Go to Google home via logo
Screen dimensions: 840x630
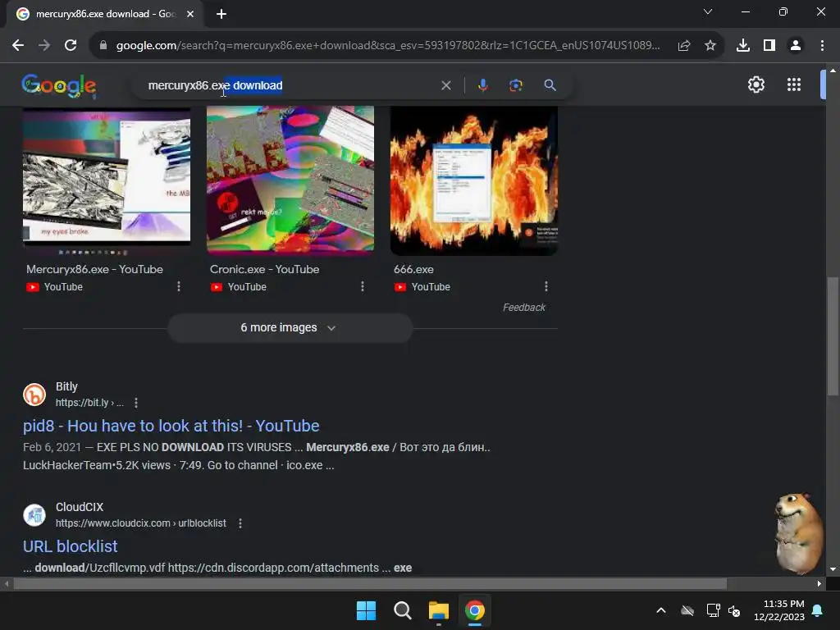[x=59, y=85]
